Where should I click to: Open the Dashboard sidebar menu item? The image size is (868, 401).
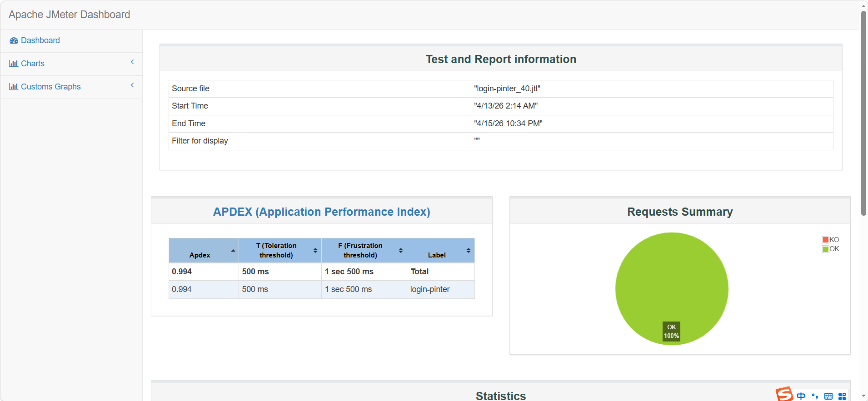40,40
